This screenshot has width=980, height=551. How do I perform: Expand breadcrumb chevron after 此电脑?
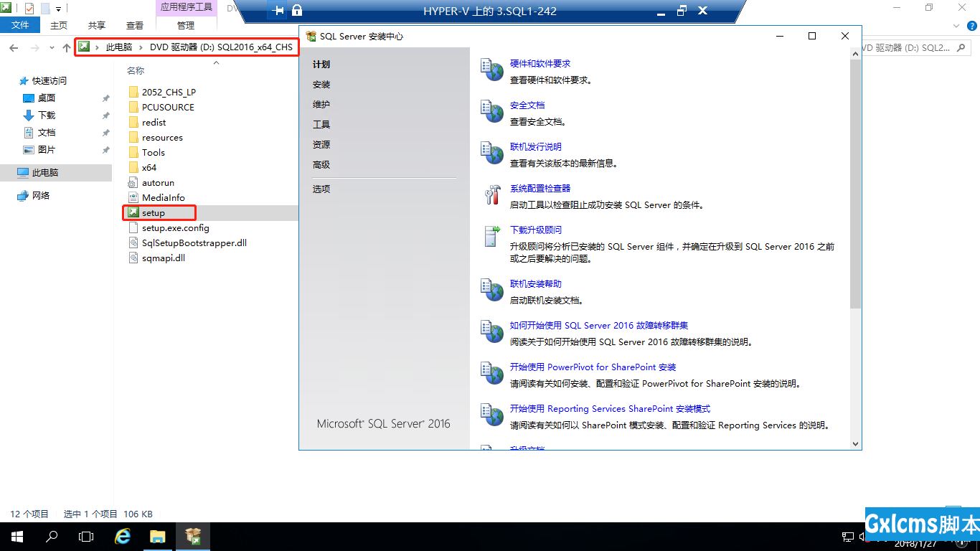pyautogui.click(x=141, y=47)
